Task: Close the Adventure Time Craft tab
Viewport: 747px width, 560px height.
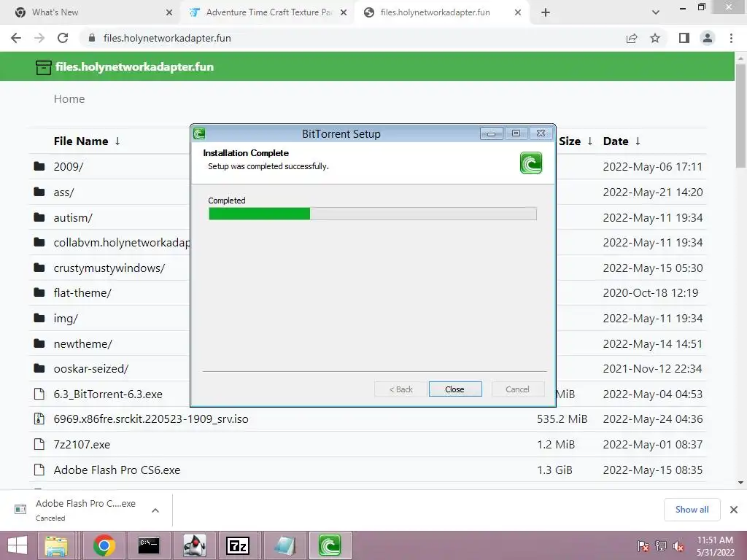Action: pyautogui.click(x=344, y=12)
